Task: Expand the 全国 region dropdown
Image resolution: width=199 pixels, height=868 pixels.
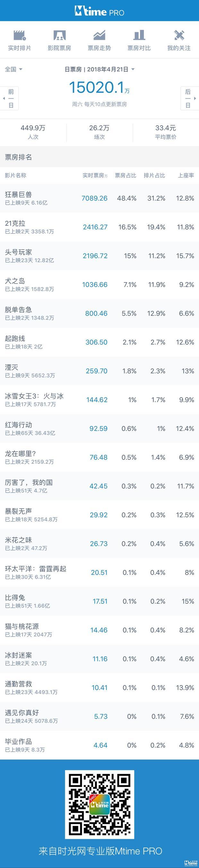Action: click(x=13, y=69)
